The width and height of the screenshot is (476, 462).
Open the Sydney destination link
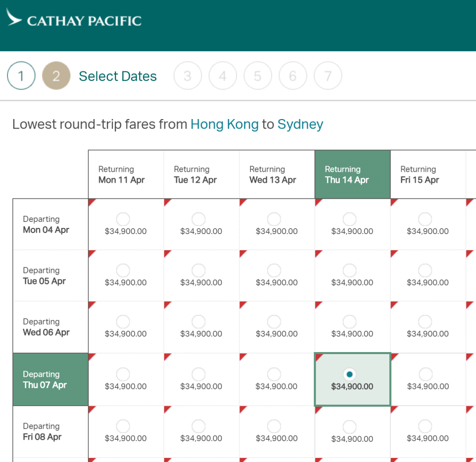tap(300, 124)
